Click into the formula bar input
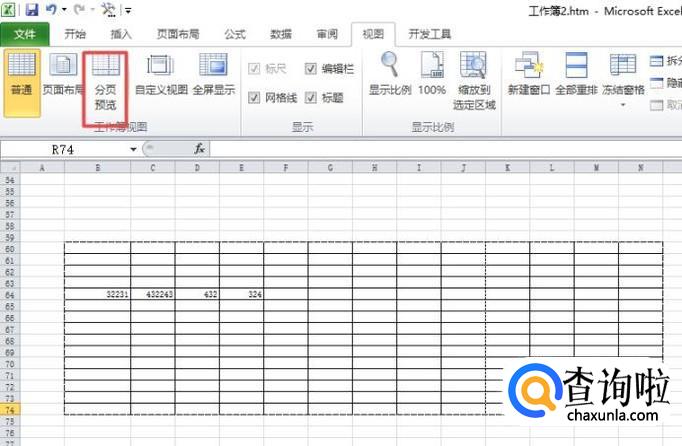The height and width of the screenshot is (446, 682). point(445,149)
